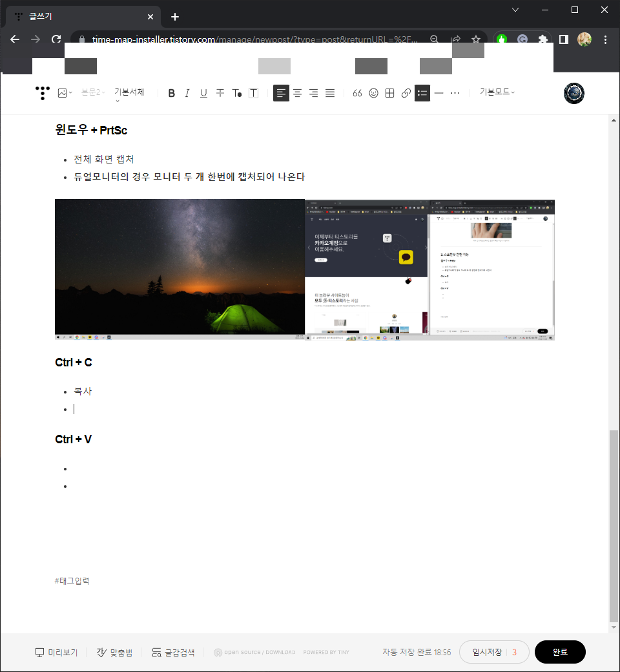Open the blog profile avatar menu

tap(574, 93)
